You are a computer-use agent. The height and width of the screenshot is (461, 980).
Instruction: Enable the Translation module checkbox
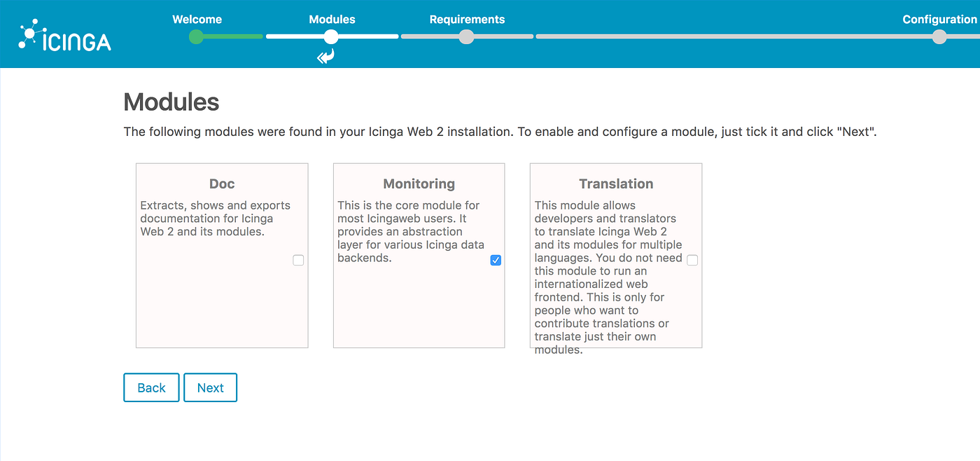click(x=692, y=260)
